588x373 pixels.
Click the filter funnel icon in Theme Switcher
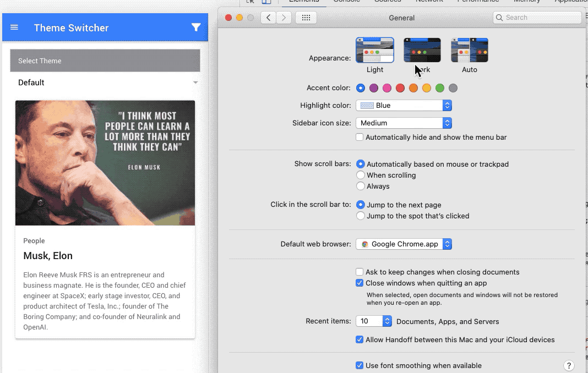point(196,28)
